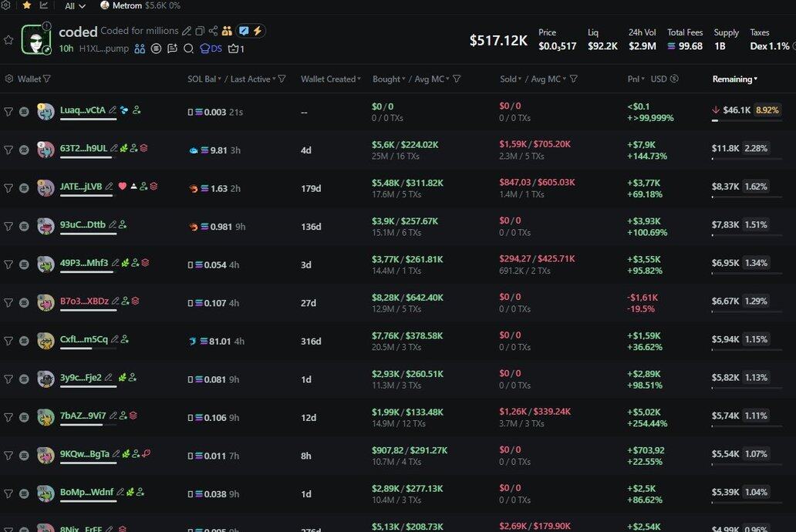Open wallet 63T2...h9UL
The image size is (796, 532).
coord(83,148)
